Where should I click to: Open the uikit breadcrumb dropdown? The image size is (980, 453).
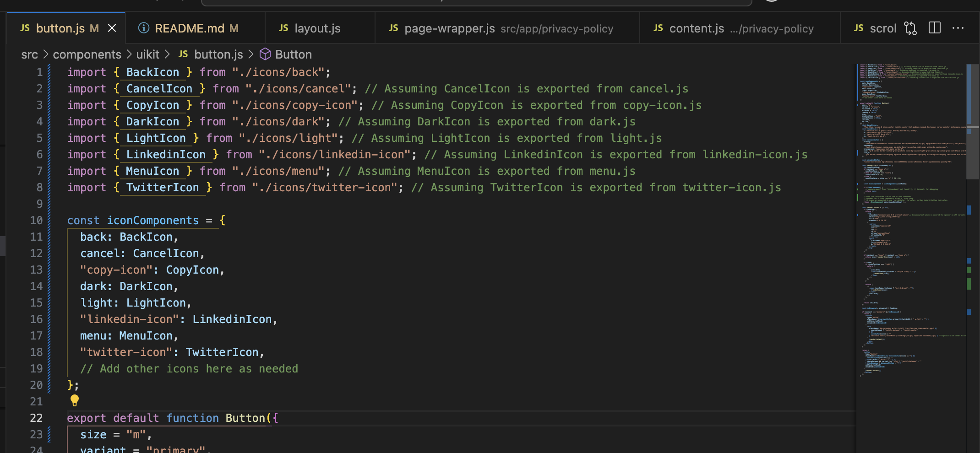point(147,54)
